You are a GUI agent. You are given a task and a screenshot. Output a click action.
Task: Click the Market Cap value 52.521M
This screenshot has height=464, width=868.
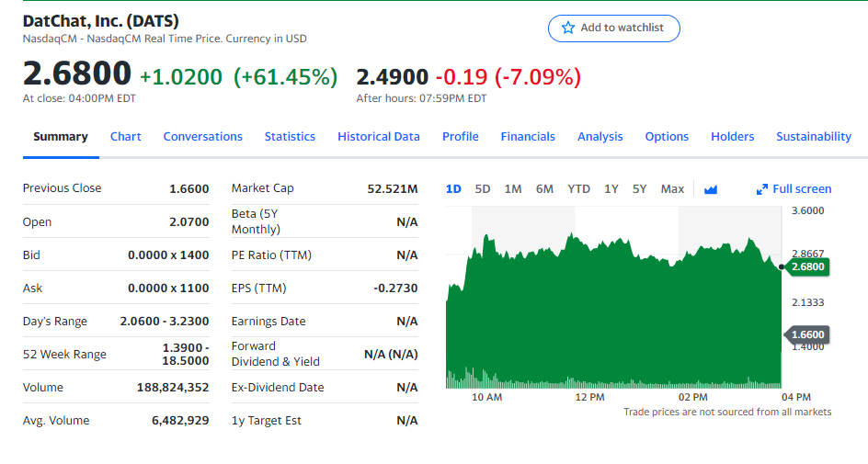pos(393,188)
